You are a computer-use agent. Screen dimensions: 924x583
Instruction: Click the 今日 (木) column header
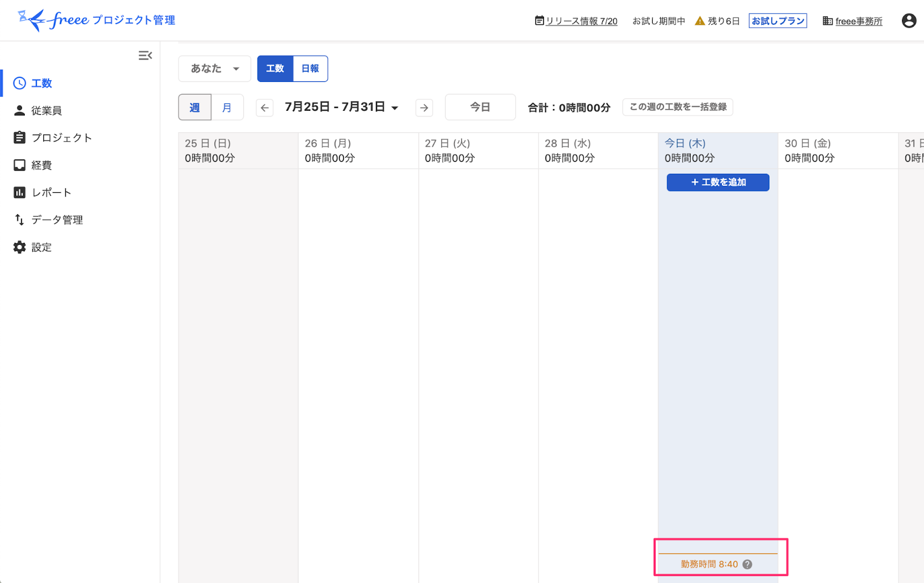click(718, 151)
